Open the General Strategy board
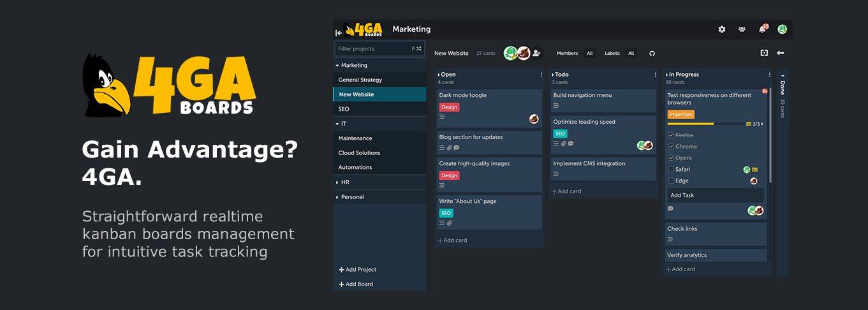Viewport: 868px width, 310px height. [x=360, y=80]
